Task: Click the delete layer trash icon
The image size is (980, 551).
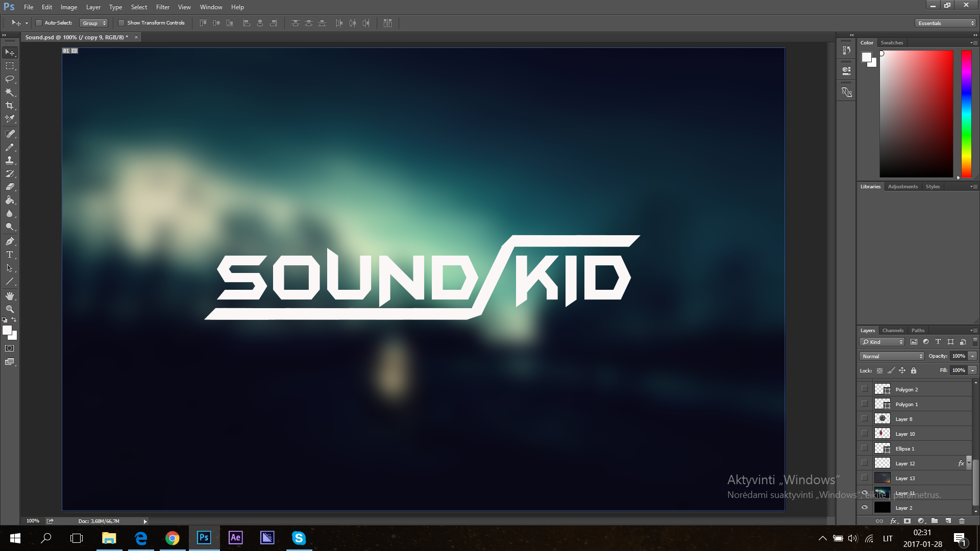Action: click(962, 521)
